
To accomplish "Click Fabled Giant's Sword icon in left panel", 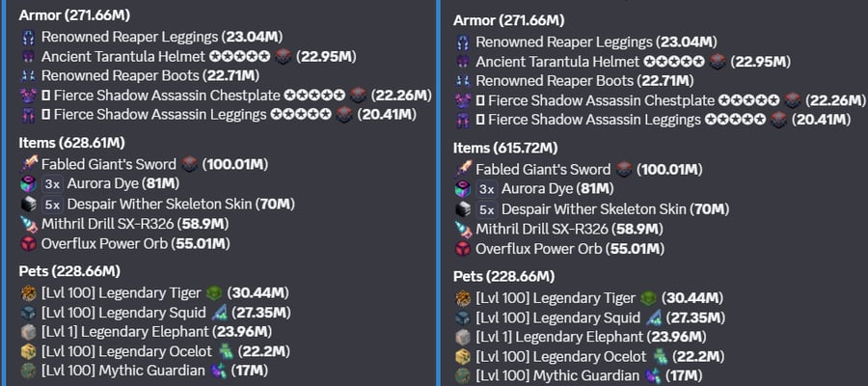I will pyautogui.click(x=28, y=164).
